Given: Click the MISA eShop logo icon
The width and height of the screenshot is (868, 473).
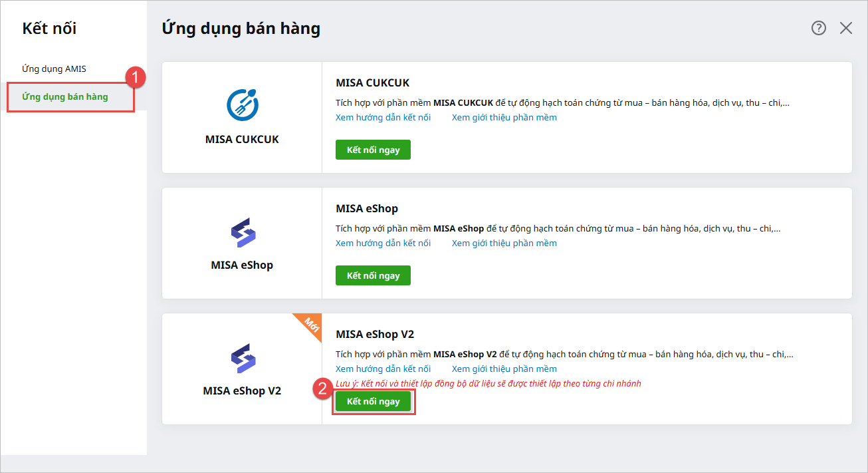Looking at the screenshot, I should [242, 233].
